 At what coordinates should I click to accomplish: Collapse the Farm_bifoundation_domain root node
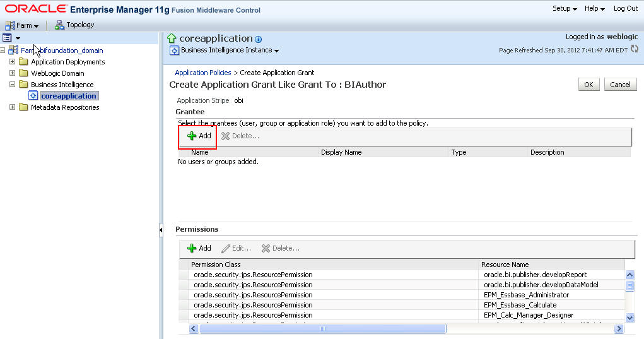3,50
